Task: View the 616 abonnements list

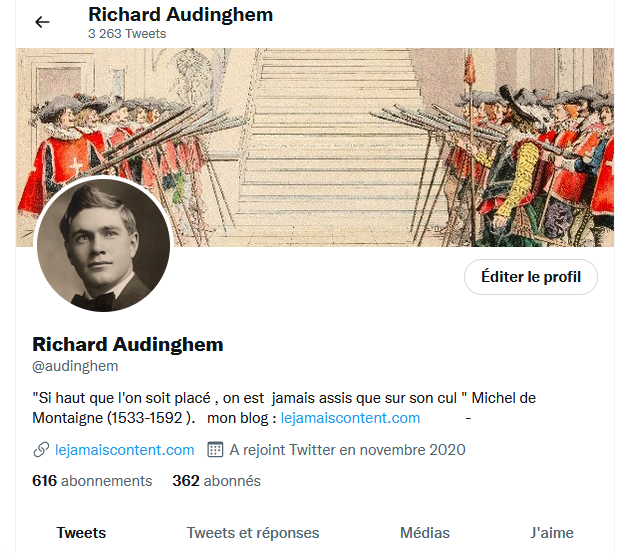Action: click(x=92, y=481)
